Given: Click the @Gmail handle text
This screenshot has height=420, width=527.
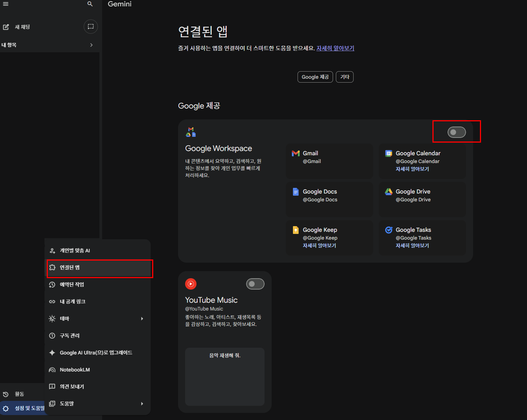Looking at the screenshot, I should click(x=312, y=162).
